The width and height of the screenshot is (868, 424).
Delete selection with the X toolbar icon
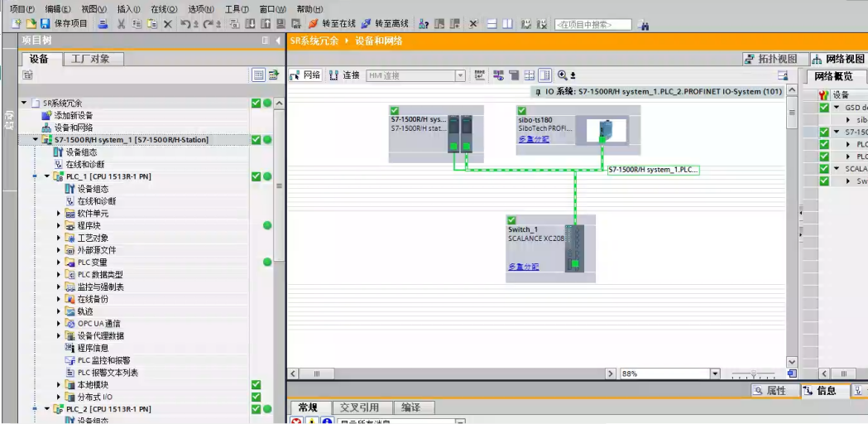coord(167,24)
